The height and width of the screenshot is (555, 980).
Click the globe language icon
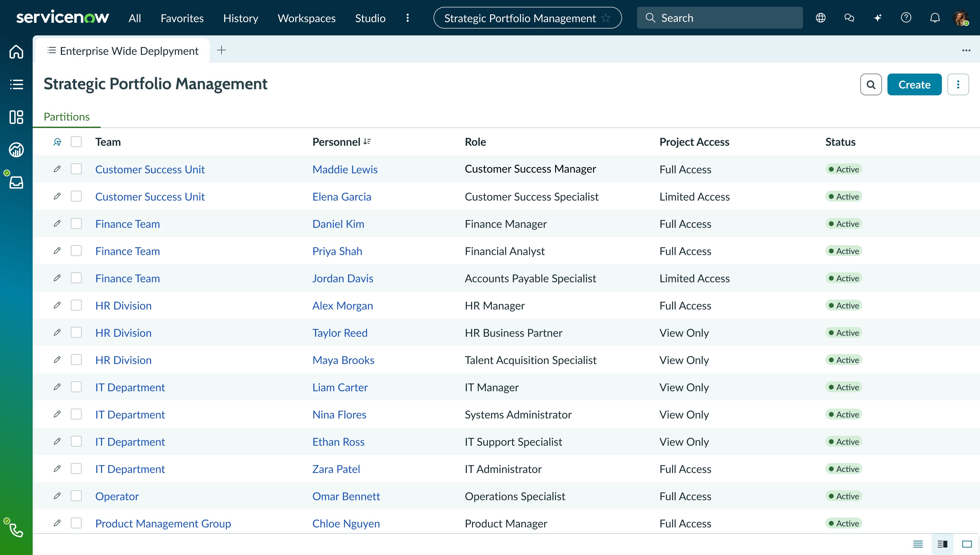[821, 18]
